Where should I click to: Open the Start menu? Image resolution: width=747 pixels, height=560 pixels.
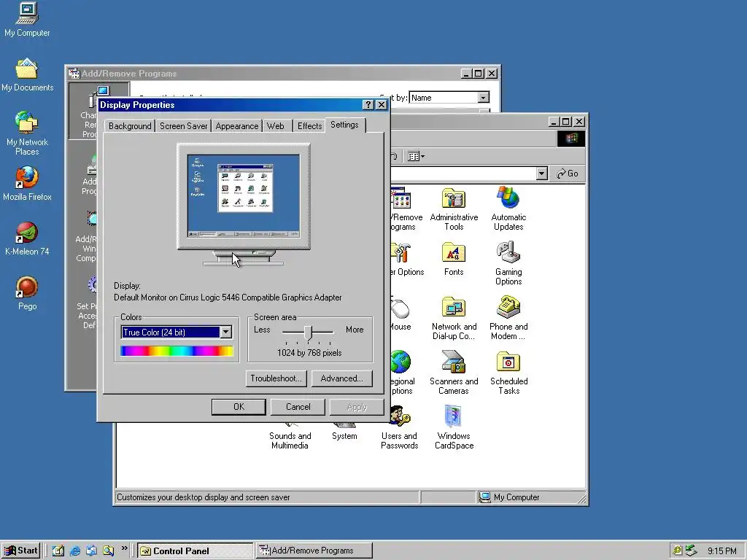pos(21,551)
